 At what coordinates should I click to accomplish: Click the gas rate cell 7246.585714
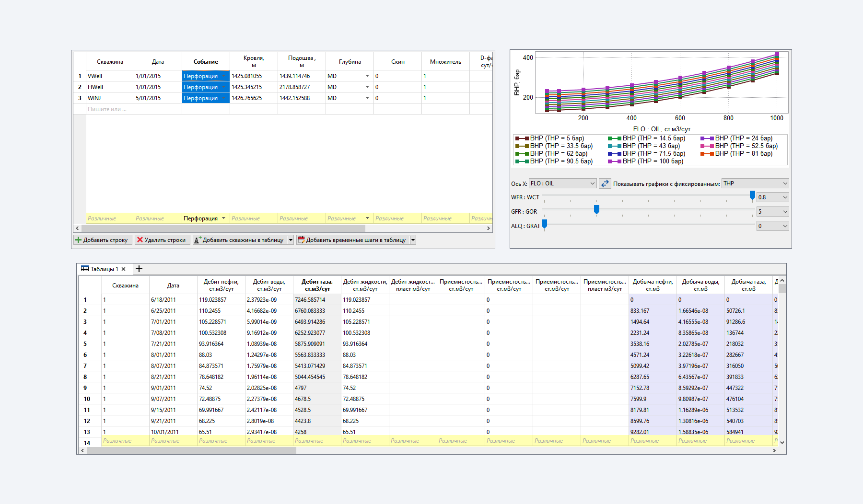coord(317,300)
